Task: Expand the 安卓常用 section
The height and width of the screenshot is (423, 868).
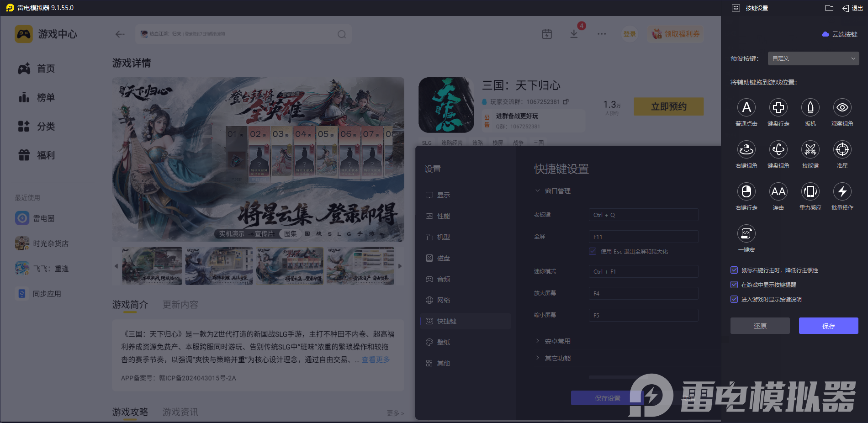Action: click(557, 341)
